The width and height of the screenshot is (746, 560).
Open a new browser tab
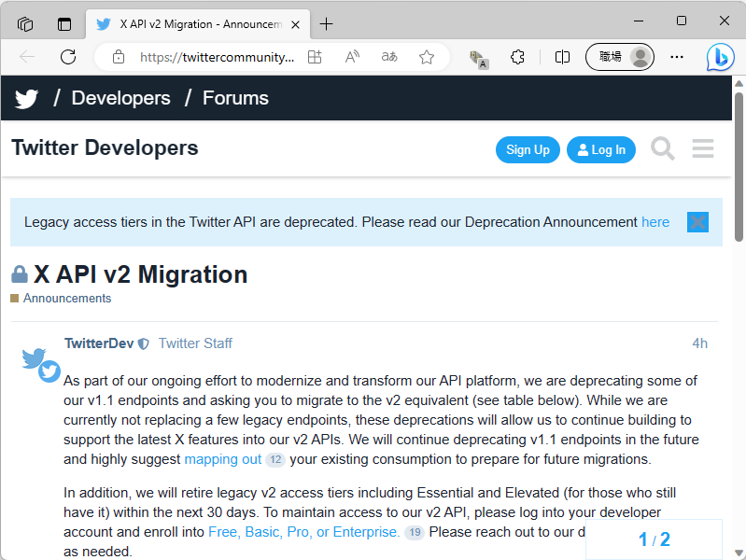click(x=327, y=23)
